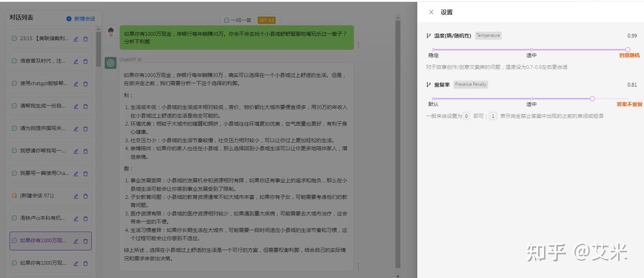Click the trash icon for 请帮我生成一份自
This screenshot has width=644, height=278.
point(85,106)
